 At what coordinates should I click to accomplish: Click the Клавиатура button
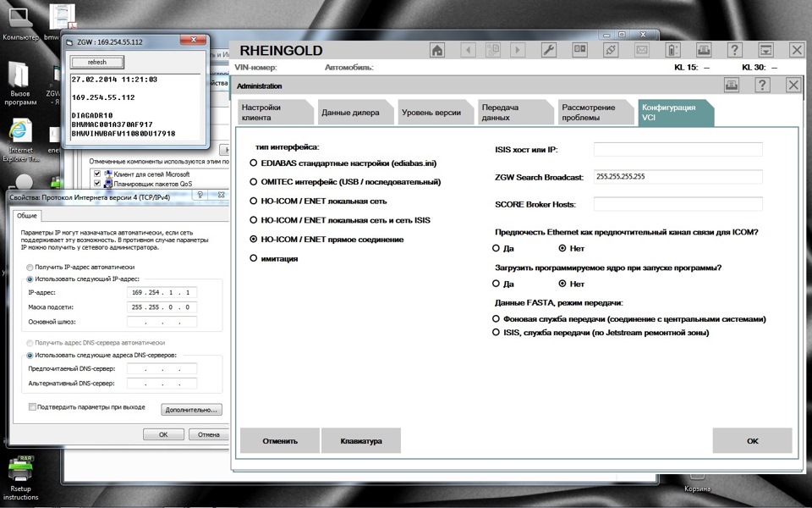(x=361, y=440)
